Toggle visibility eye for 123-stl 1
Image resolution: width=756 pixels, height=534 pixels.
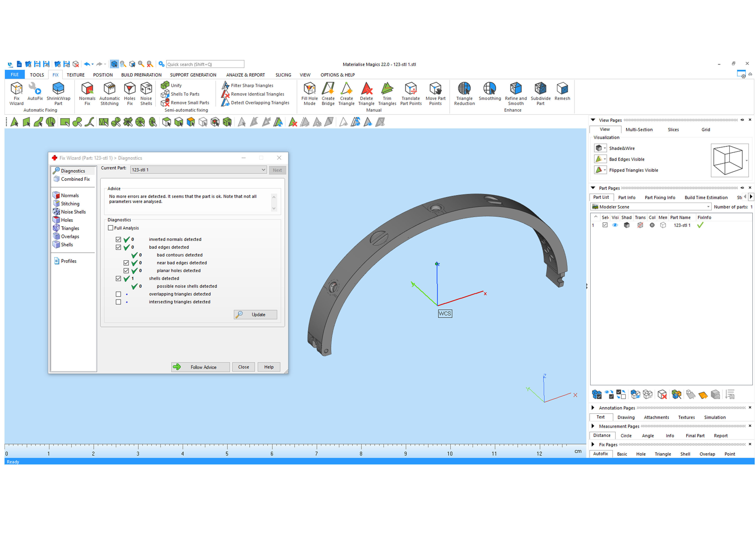(615, 225)
